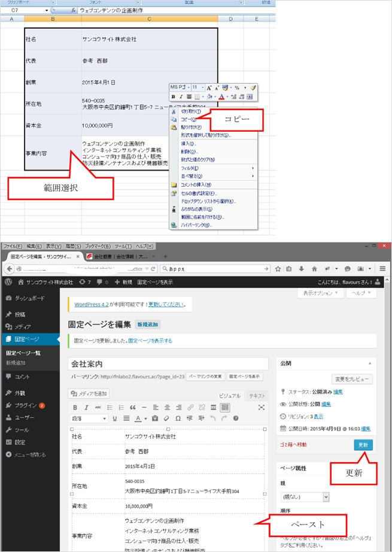Undo last change in WordPress editor
This screenshot has height=552, width=392.
pyautogui.click(x=212, y=418)
